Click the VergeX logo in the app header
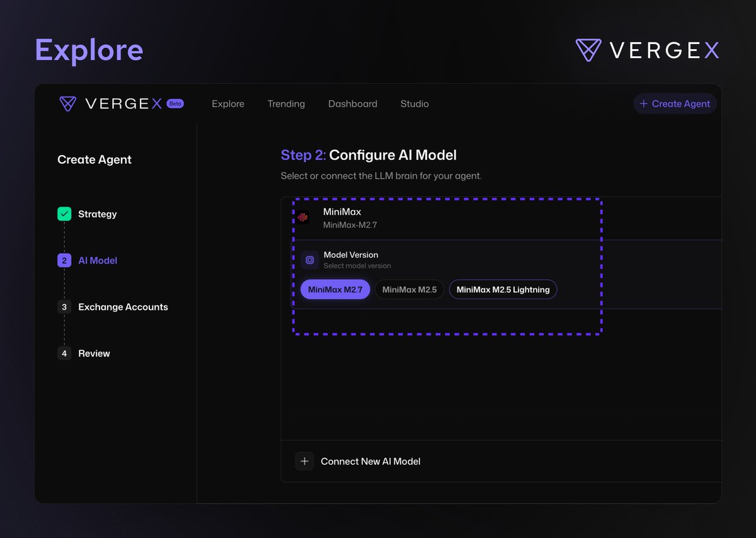Viewport: 756px width, 538px height. coord(111,104)
